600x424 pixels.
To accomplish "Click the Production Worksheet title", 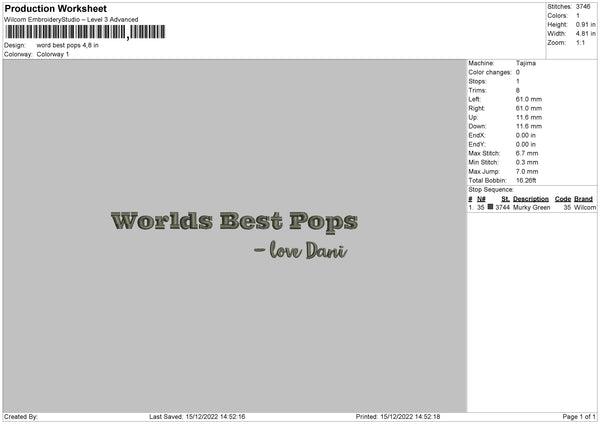I will [x=55, y=8].
